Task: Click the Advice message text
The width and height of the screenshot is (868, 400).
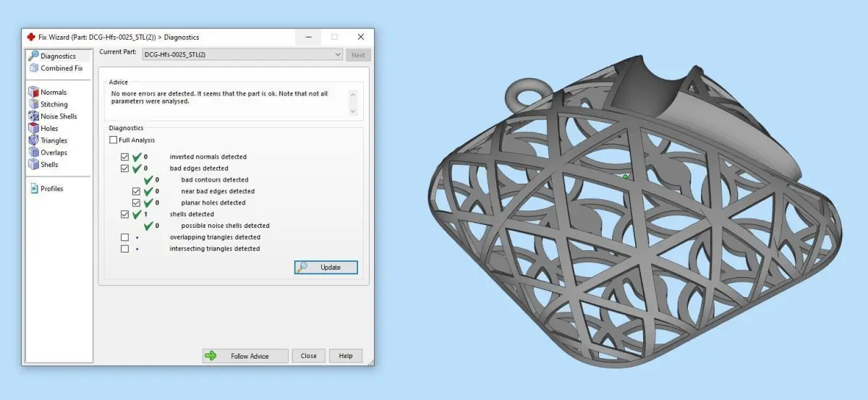Action: click(219, 98)
